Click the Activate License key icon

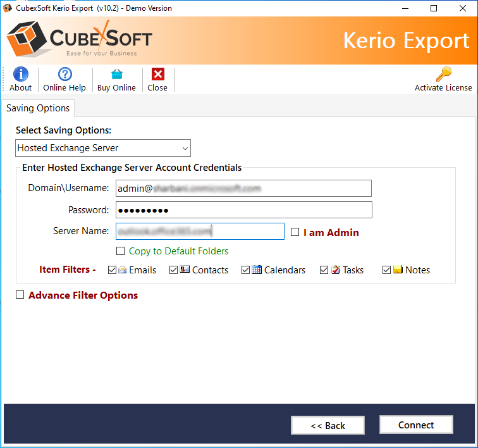point(444,74)
